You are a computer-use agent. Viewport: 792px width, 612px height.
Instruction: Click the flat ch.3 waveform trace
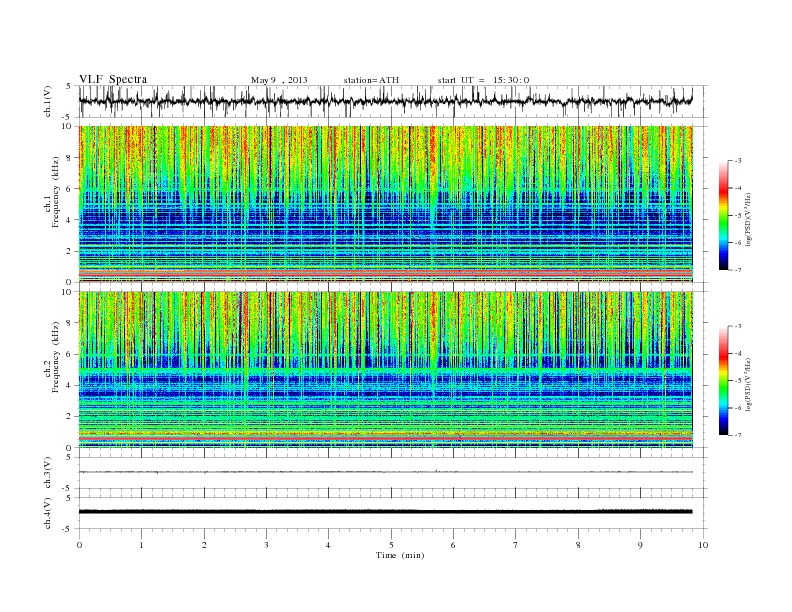tap(385, 472)
